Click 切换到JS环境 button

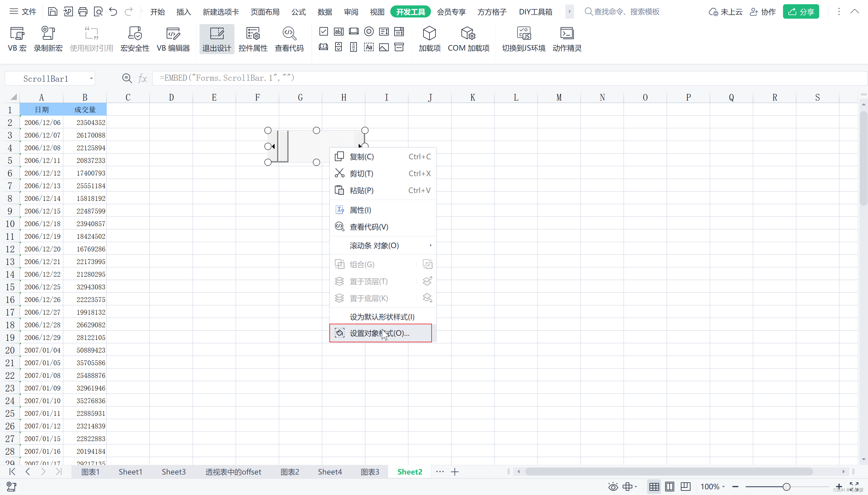coord(524,39)
